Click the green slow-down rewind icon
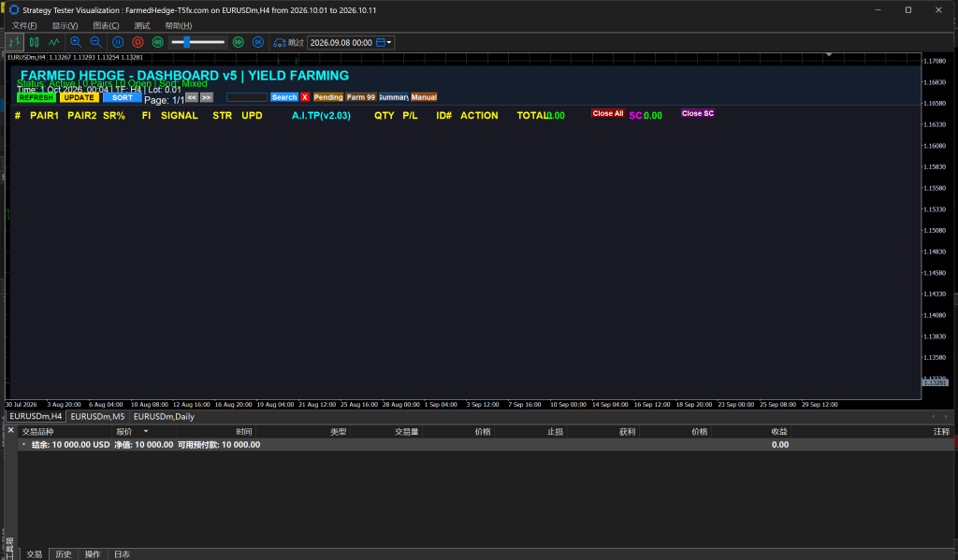The height and width of the screenshot is (560, 958). click(157, 42)
